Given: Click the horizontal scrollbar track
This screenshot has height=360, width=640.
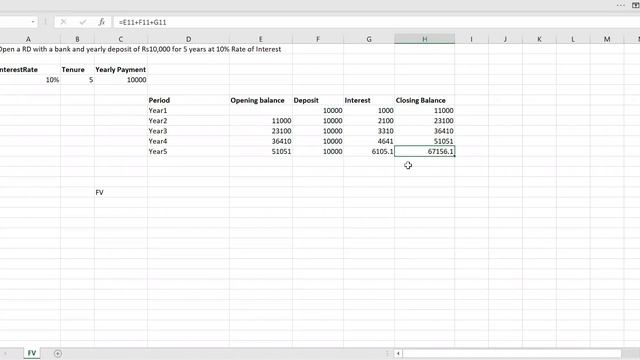Looking at the screenshot, I should click(512, 353).
